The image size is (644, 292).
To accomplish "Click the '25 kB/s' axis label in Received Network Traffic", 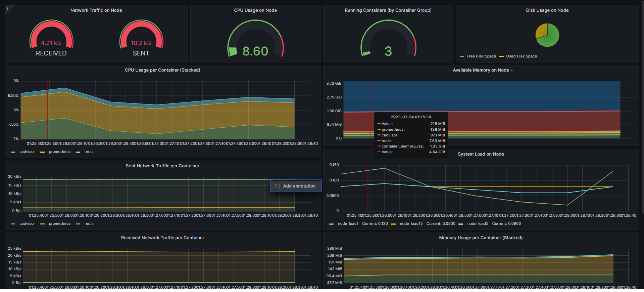I will (x=15, y=249).
